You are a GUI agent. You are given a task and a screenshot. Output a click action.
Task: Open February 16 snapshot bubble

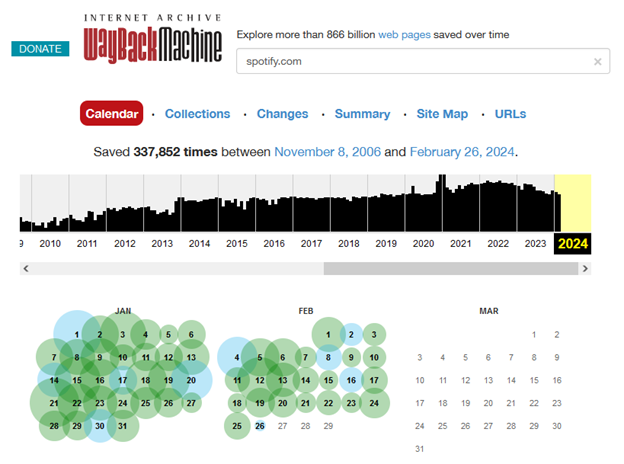[351, 380]
